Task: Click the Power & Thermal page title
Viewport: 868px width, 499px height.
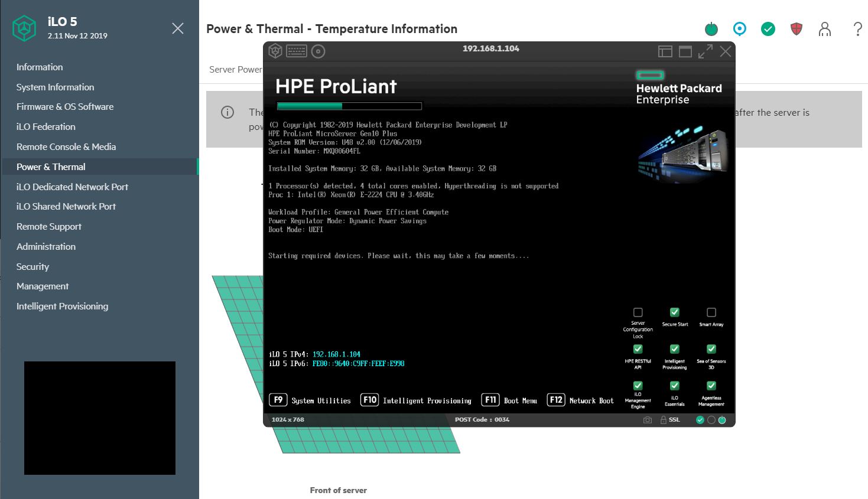Action: 332,29
